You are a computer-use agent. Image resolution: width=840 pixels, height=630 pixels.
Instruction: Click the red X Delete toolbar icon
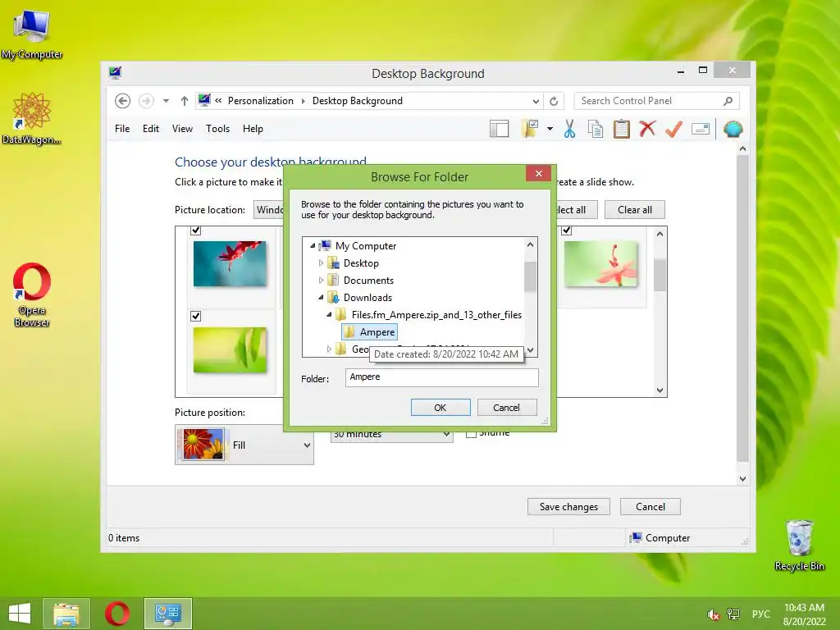[x=647, y=129]
